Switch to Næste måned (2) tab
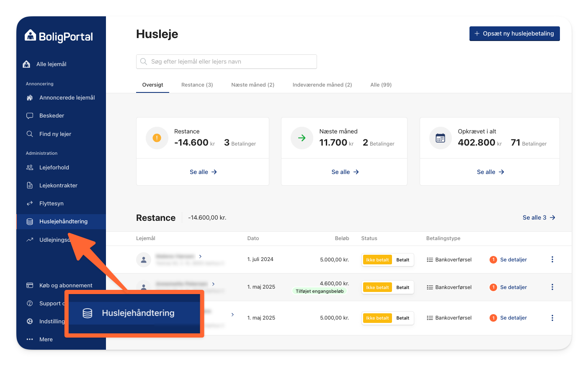This screenshot has height=366, width=588. [253, 84]
